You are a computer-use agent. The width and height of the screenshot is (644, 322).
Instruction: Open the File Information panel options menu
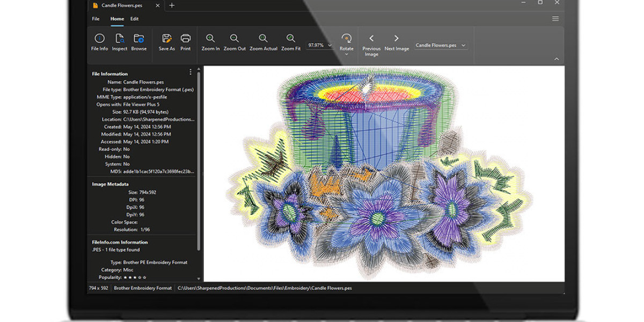tap(191, 72)
